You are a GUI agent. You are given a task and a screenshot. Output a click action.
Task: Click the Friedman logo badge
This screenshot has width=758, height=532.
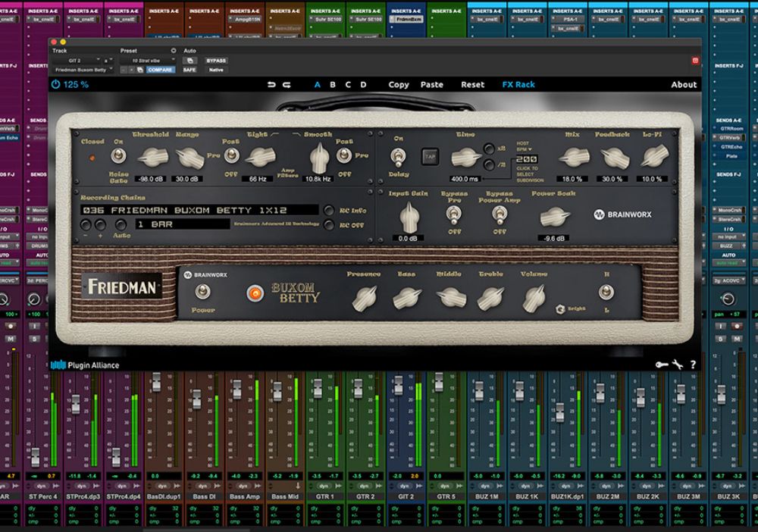[122, 287]
